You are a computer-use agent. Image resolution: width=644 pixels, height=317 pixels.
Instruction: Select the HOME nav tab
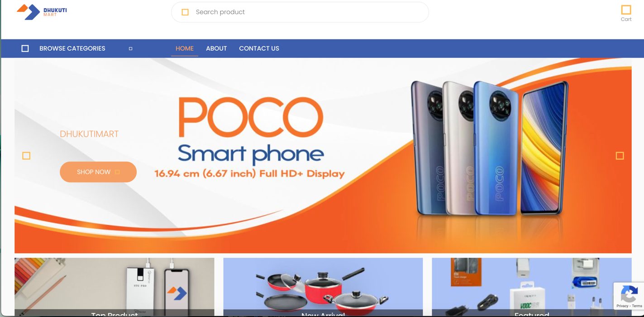tap(185, 48)
